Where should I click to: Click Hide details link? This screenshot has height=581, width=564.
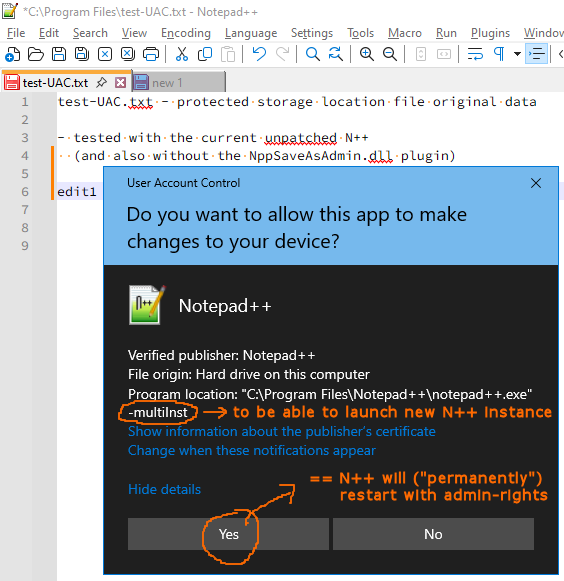pos(164,489)
